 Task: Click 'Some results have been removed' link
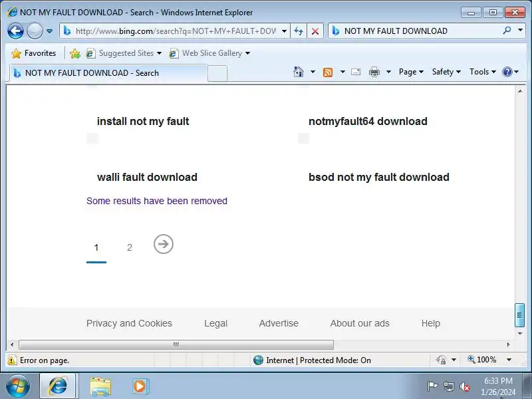point(157,201)
